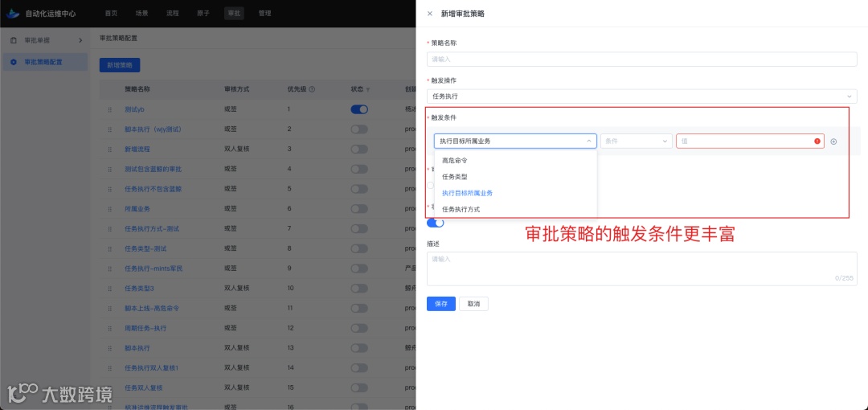Open the 首页 nav item
This screenshot has width=868, height=410.
111,14
